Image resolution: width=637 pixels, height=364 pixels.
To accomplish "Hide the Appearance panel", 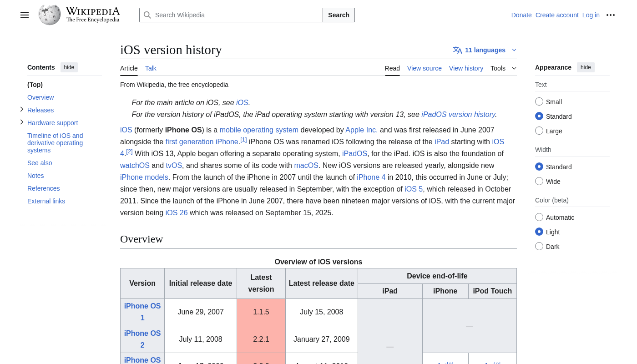I will pyautogui.click(x=586, y=67).
